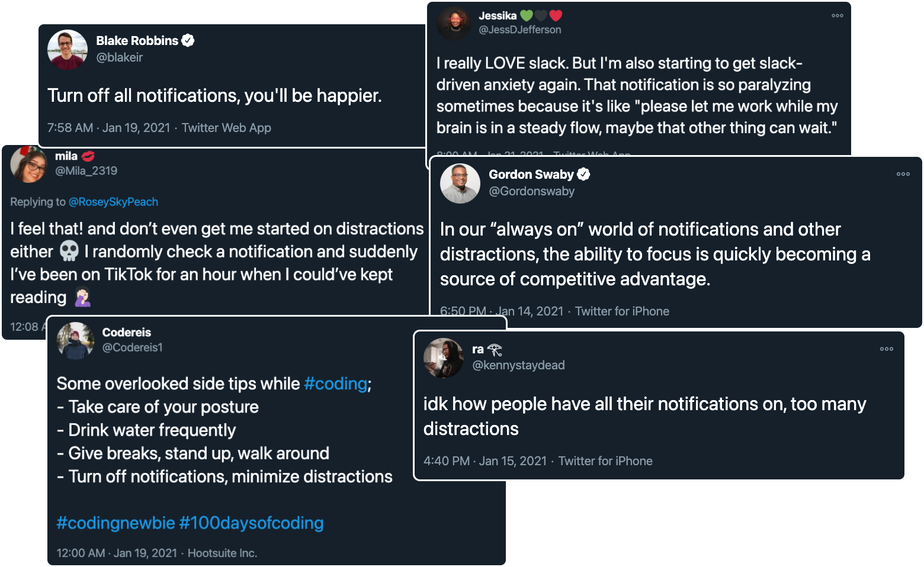Image resolution: width=924 pixels, height=567 pixels.
Task: Click Gordon Swaby's avatar image
Action: click(460, 183)
